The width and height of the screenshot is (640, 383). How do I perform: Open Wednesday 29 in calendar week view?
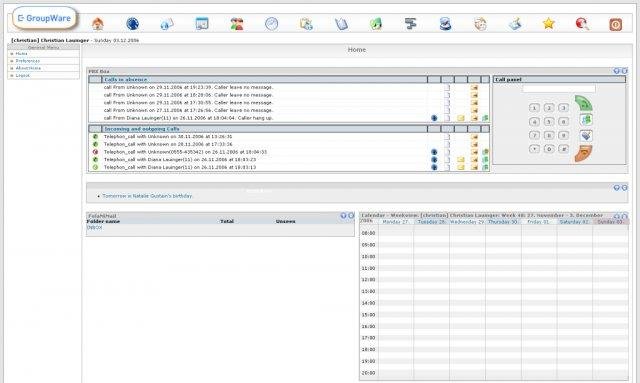tap(467, 222)
